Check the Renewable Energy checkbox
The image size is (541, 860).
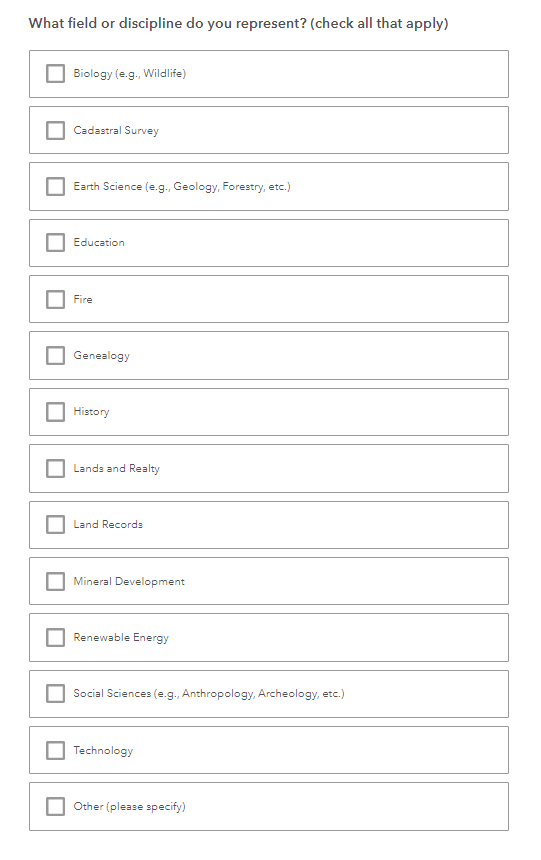pyautogui.click(x=55, y=637)
